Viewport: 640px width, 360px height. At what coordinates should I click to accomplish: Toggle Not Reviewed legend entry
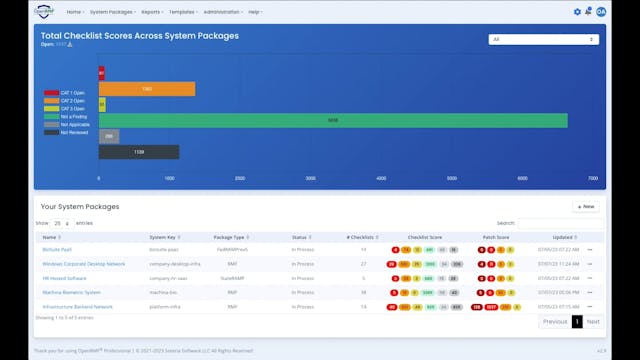click(x=66, y=133)
